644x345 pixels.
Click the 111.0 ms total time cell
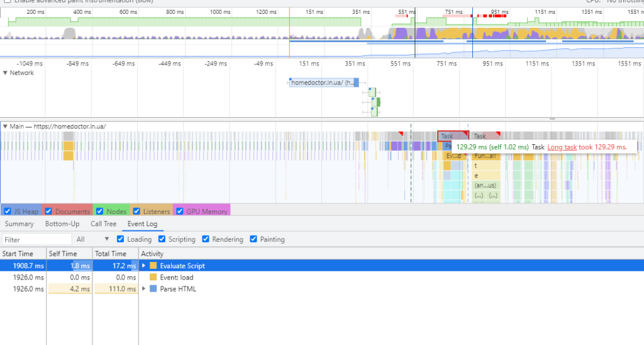click(x=116, y=289)
